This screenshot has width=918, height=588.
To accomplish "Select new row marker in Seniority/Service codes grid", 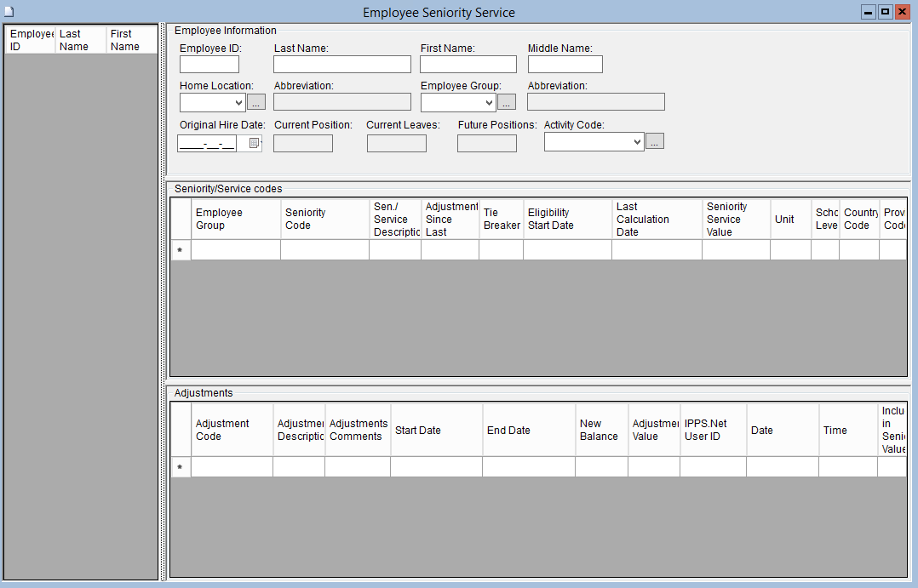I will tap(180, 250).
